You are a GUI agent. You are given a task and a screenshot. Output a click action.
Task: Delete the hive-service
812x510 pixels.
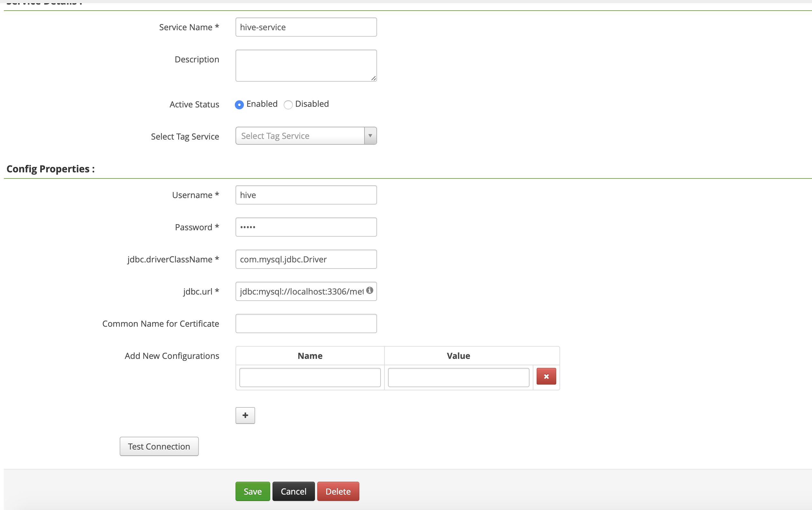coord(337,491)
